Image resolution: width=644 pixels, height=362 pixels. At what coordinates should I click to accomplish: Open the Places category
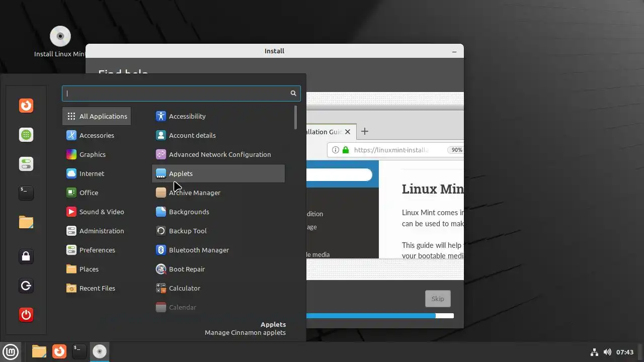click(97, 269)
